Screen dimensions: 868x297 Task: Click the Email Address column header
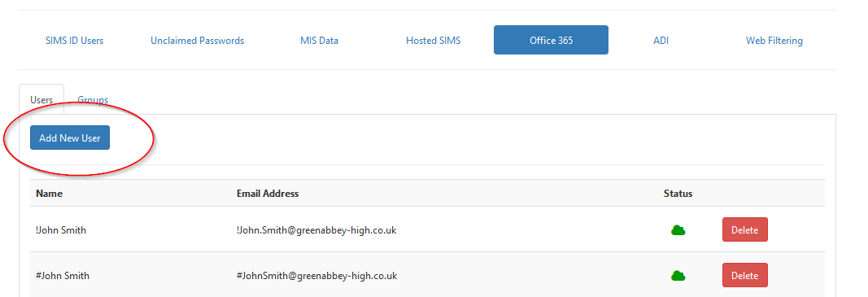tap(268, 194)
